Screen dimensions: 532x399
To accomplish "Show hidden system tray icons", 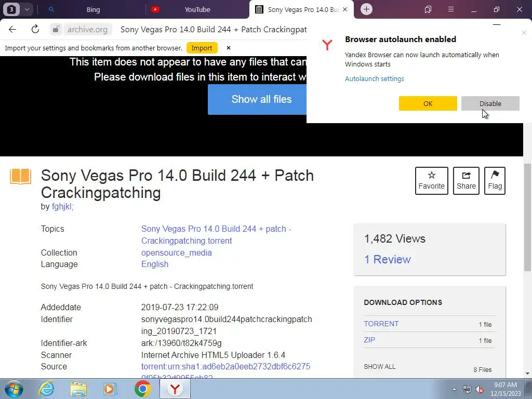I will 454,389.
